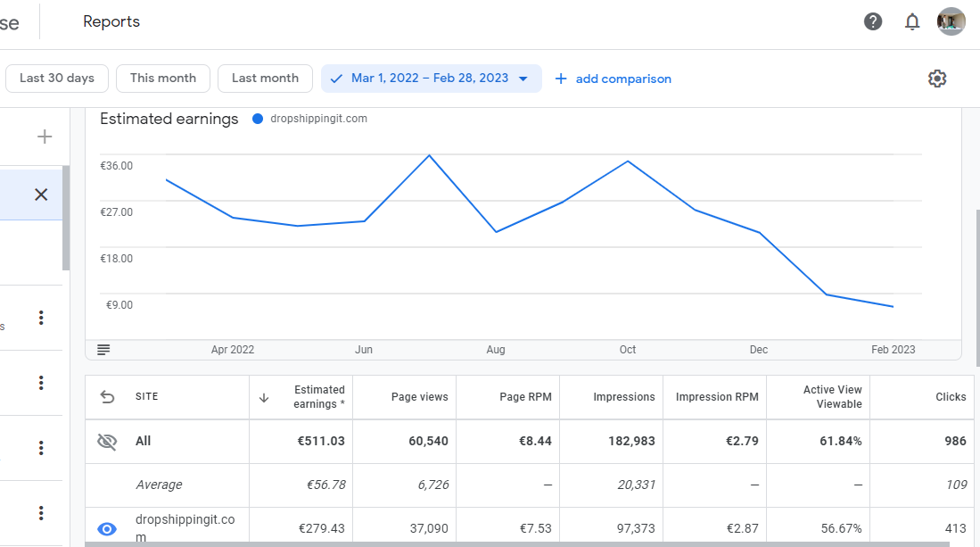Sort table by Page RPM column
The height and width of the screenshot is (547, 980).
coord(525,397)
